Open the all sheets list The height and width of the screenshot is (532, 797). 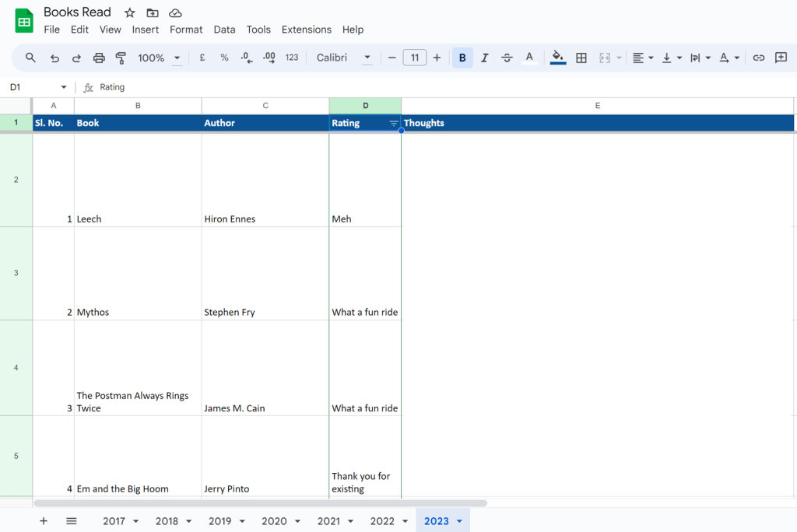[71, 521]
